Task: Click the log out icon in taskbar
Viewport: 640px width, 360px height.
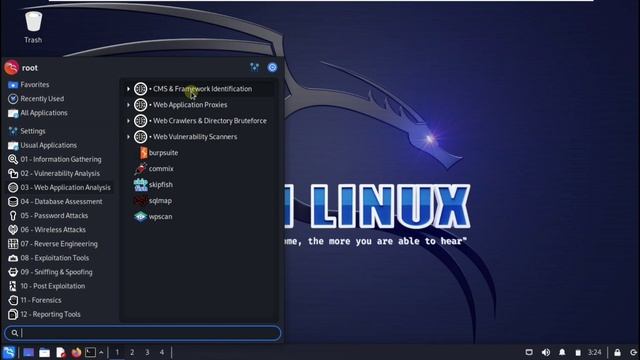Action: [x=633, y=352]
